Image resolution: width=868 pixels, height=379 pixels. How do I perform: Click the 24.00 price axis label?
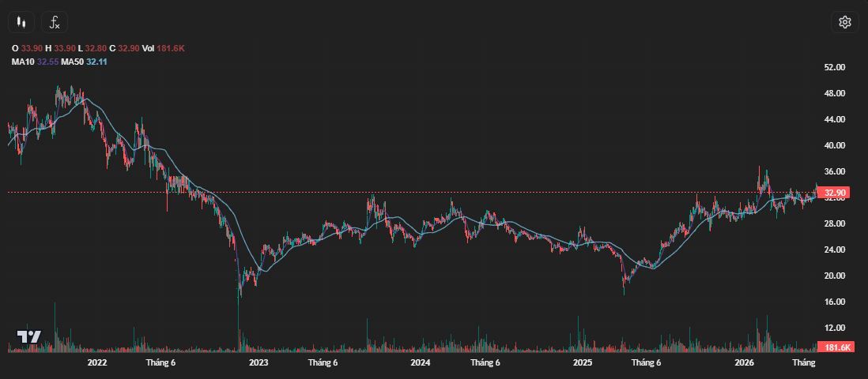click(x=835, y=250)
